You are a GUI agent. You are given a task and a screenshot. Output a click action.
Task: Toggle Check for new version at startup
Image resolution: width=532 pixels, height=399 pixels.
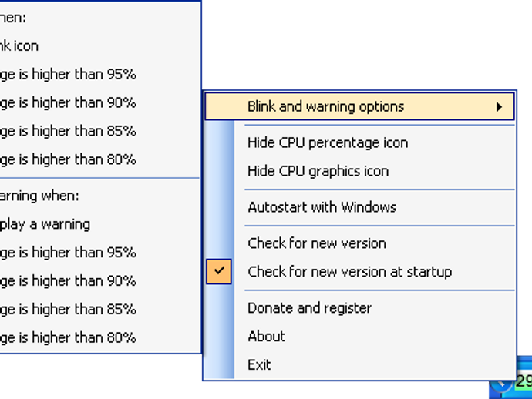[349, 272]
